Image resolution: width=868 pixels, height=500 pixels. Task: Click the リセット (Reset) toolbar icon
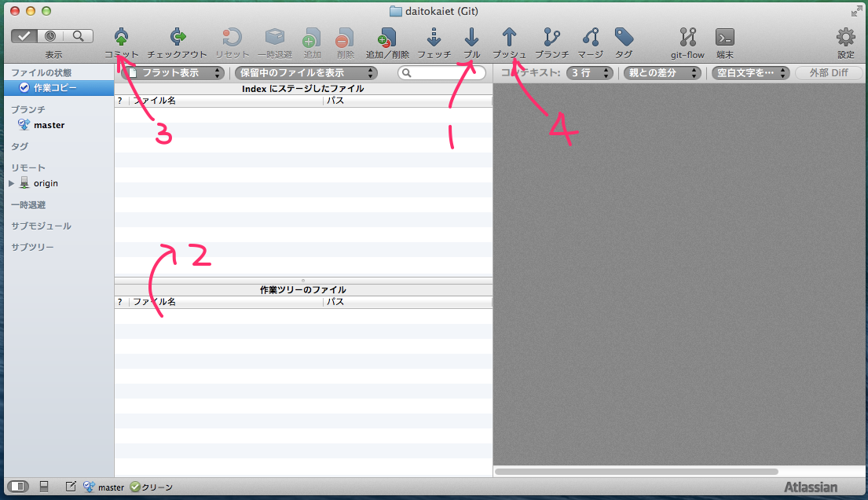[232, 37]
